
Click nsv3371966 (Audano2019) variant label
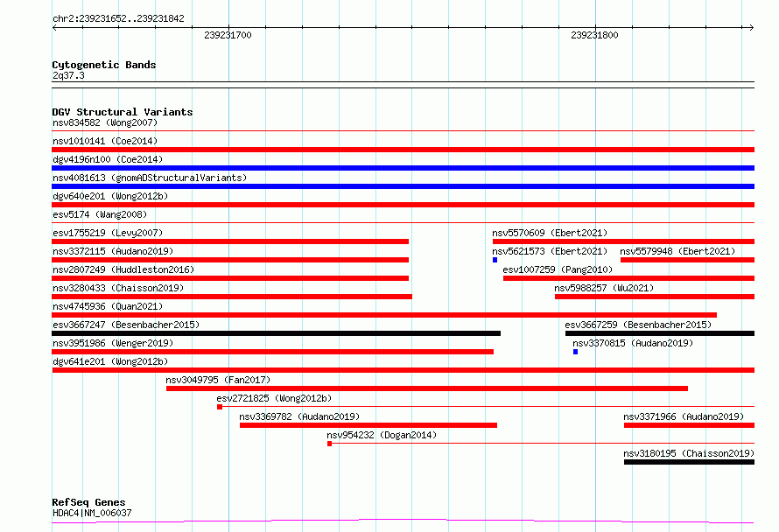[684, 416]
